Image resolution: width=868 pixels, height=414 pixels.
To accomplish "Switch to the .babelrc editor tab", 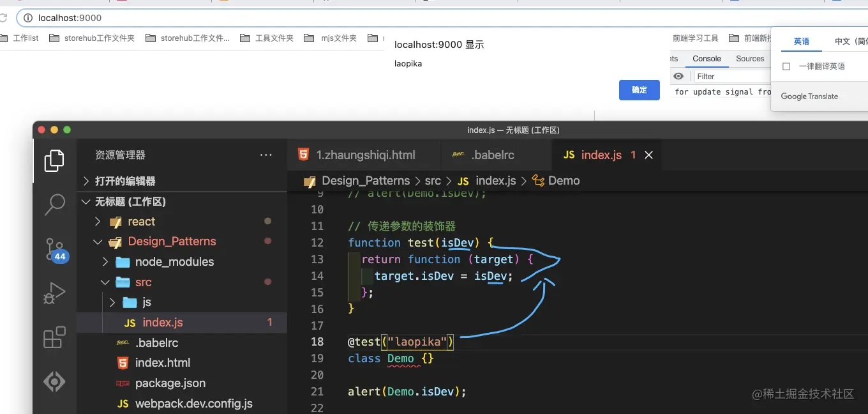I will [x=495, y=155].
